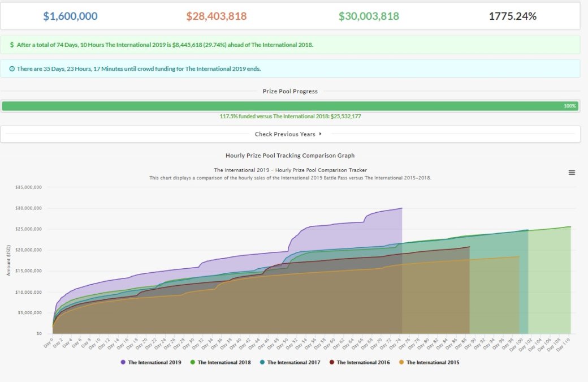Click the 2019 ahead of 2018 banner text

(165, 45)
